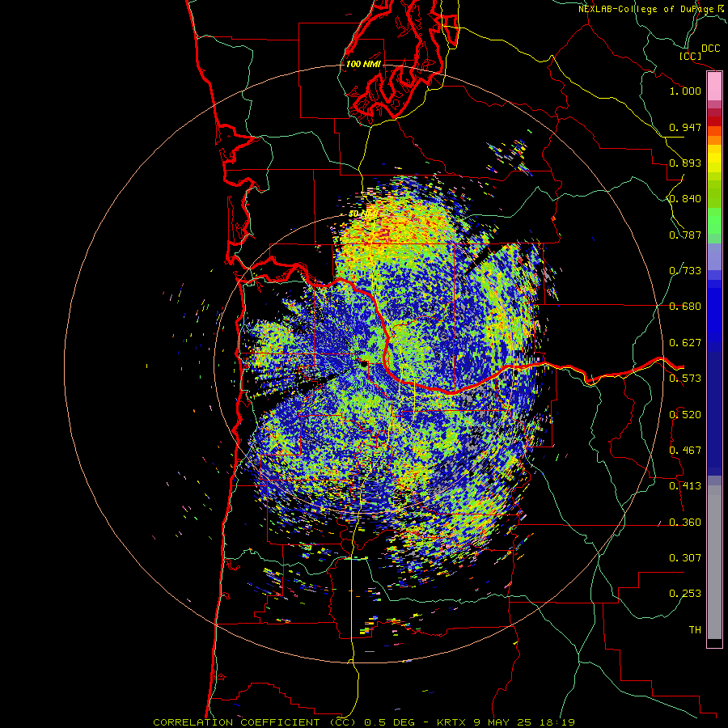Image resolution: width=728 pixels, height=728 pixels.
Task: Click the 0.947 scale value
Action: (685, 127)
